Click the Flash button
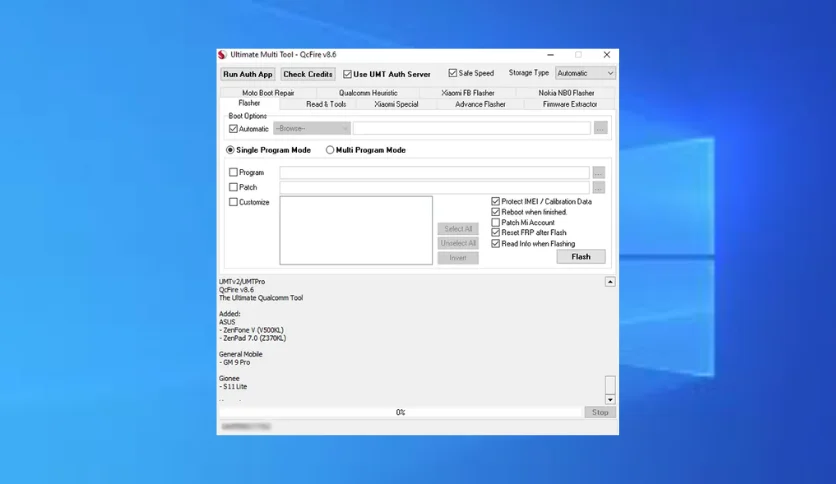836x484 pixels. tap(581, 257)
